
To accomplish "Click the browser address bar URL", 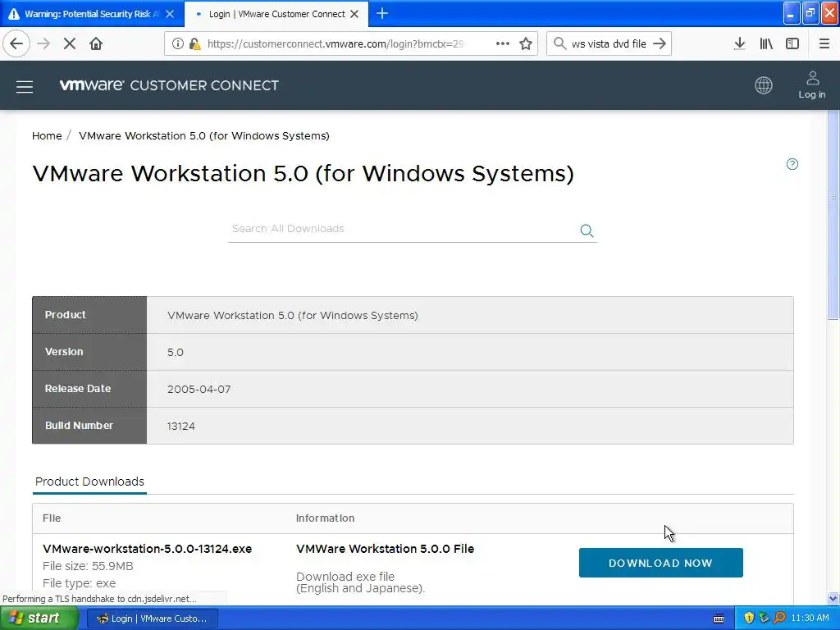I will [336, 44].
